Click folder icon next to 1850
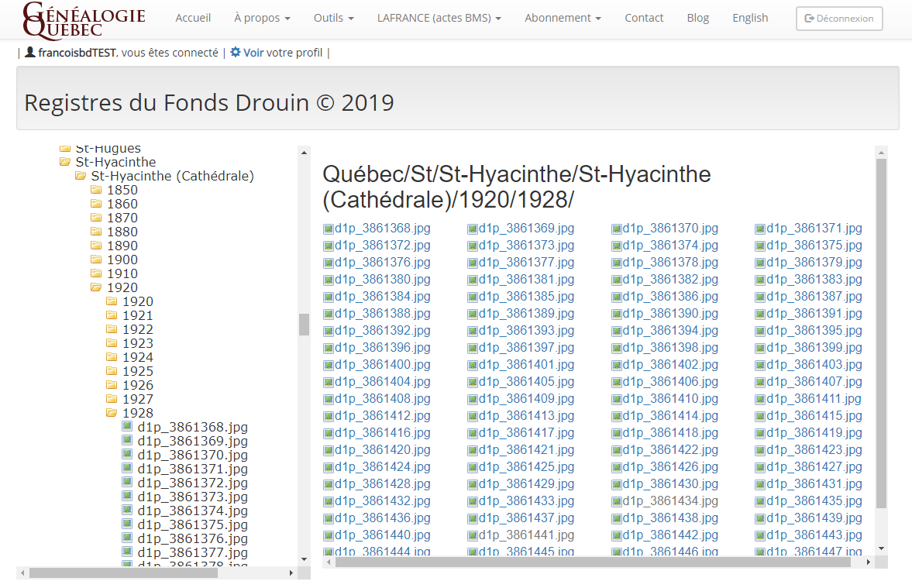Viewport: 912px width, 588px height. point(97,190)
